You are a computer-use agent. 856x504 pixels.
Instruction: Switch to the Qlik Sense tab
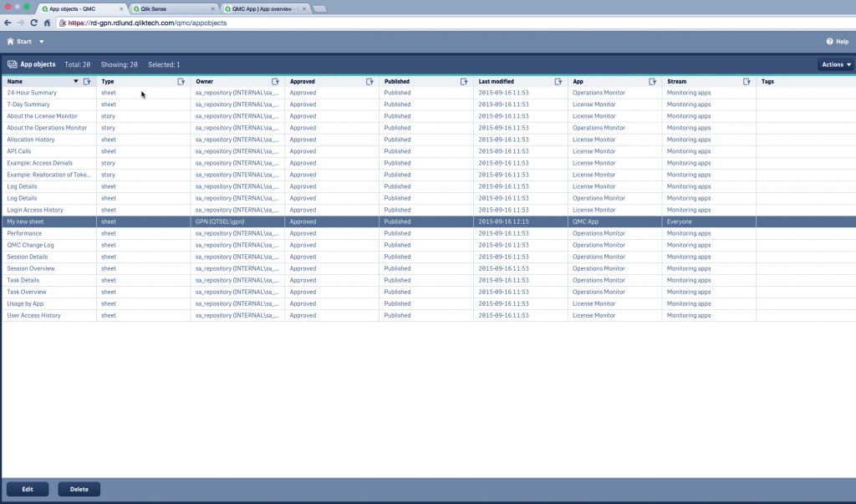pos(174,8)
